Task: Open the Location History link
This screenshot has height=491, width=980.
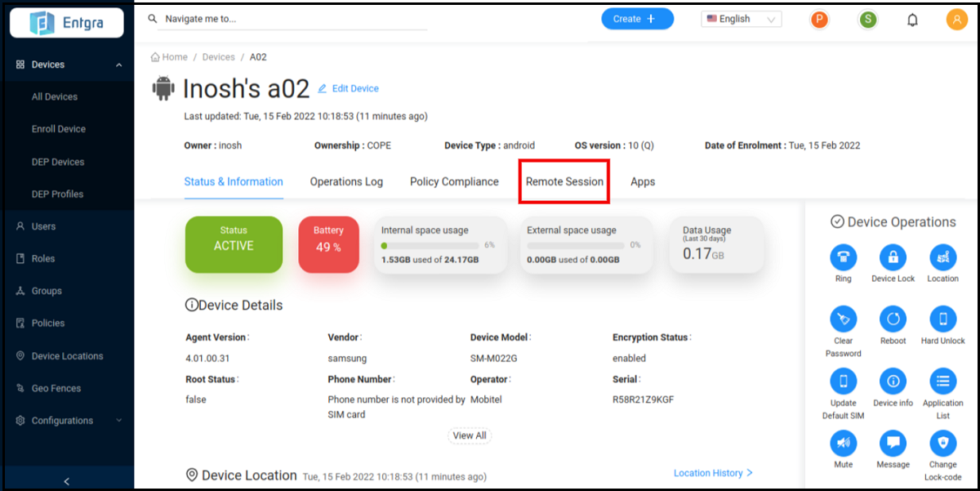Action: [712, 473]
